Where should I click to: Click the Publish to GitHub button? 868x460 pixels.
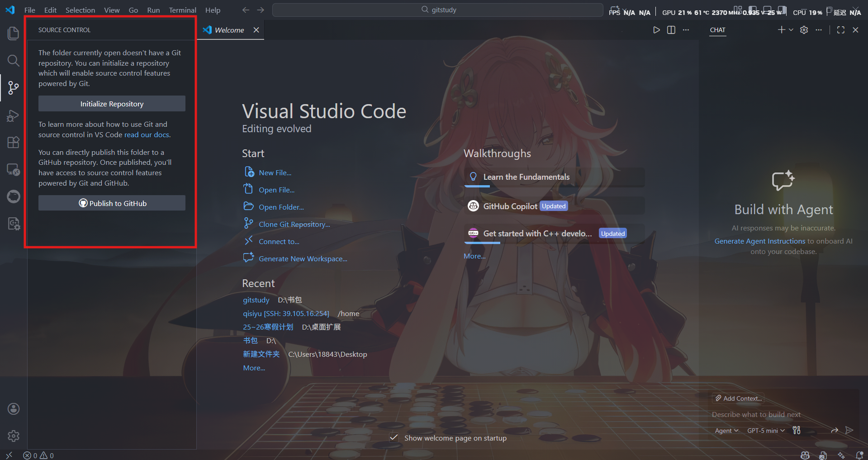tap(112, 203)
